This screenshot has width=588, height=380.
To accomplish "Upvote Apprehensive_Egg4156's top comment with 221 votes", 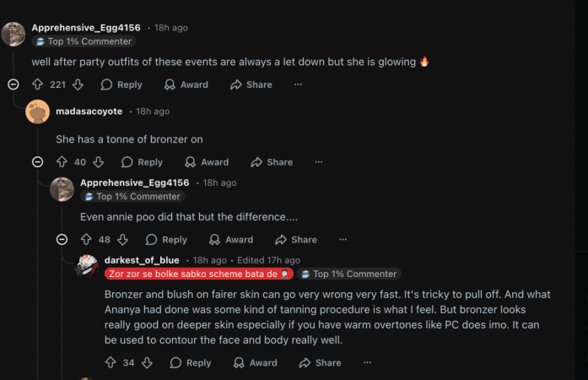I will (x=37, y=84).
